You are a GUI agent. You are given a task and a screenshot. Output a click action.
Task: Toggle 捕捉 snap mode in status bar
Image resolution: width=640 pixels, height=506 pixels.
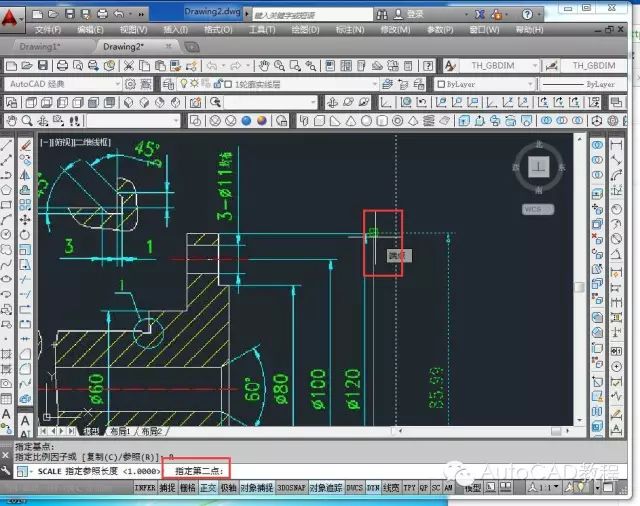coord(167,487)
